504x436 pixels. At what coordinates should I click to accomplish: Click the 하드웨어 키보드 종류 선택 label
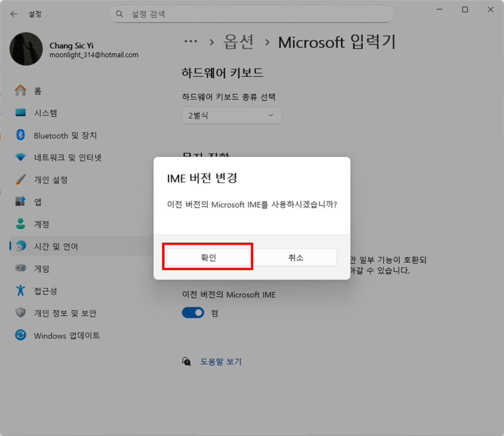(229, 96)
